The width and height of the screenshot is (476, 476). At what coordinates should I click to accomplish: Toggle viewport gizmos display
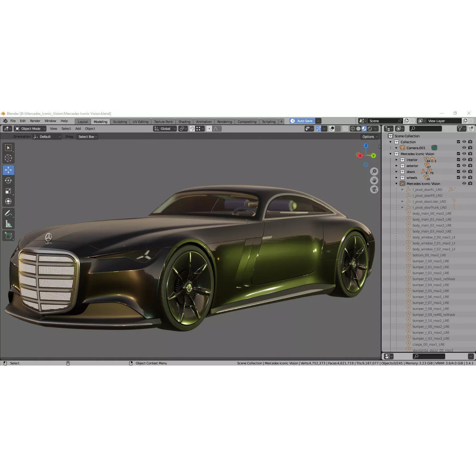click(x=319, y=129)
